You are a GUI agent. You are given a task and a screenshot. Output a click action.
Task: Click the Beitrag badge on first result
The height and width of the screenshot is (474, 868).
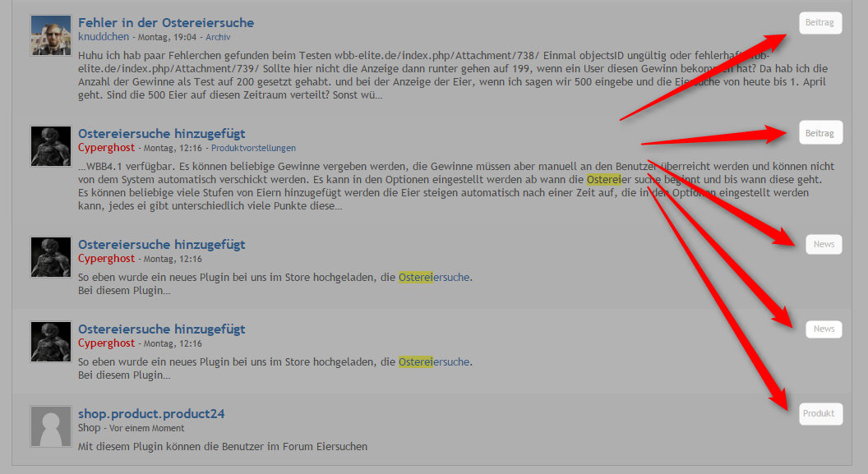[x=820, y=23]
